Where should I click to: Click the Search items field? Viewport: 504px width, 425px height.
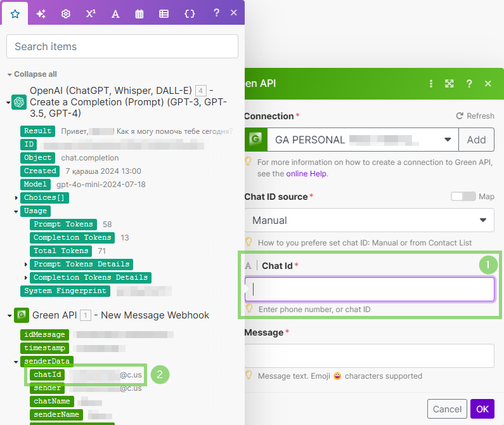(122, 46)
